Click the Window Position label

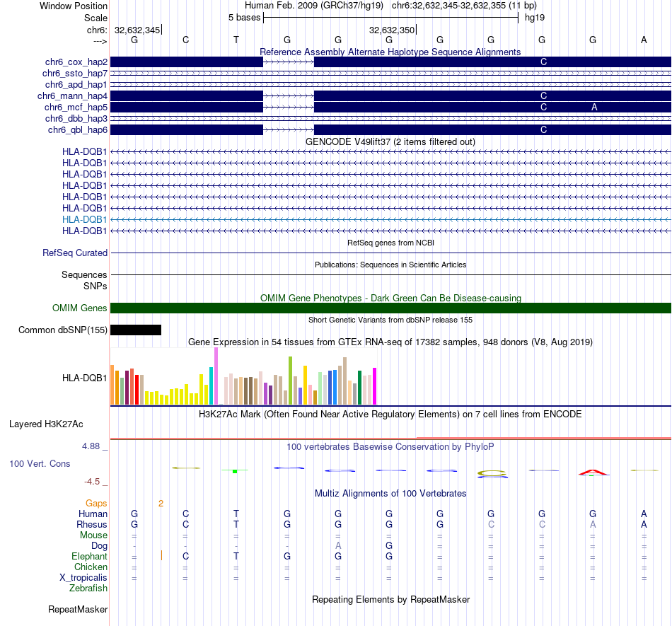(74, 6)
